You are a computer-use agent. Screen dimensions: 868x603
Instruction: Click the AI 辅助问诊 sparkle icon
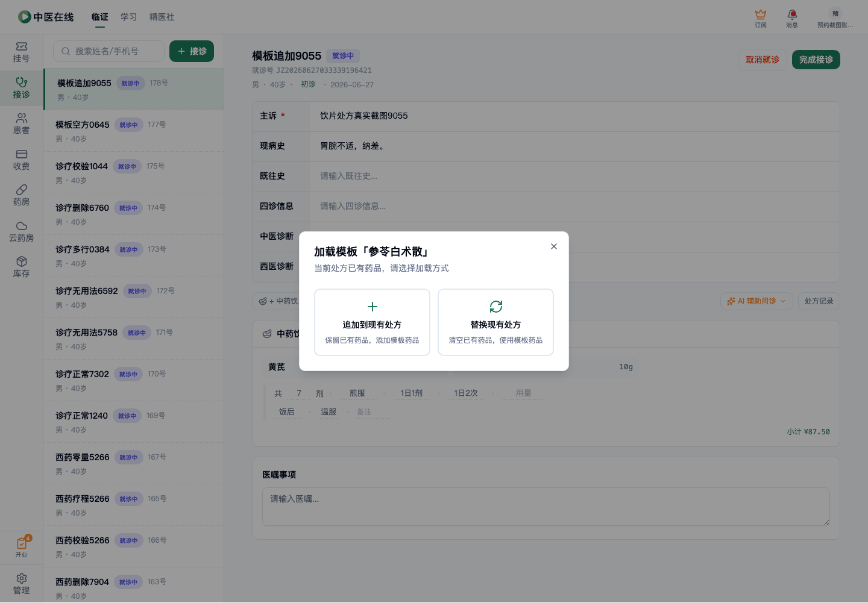coord(731,301)
